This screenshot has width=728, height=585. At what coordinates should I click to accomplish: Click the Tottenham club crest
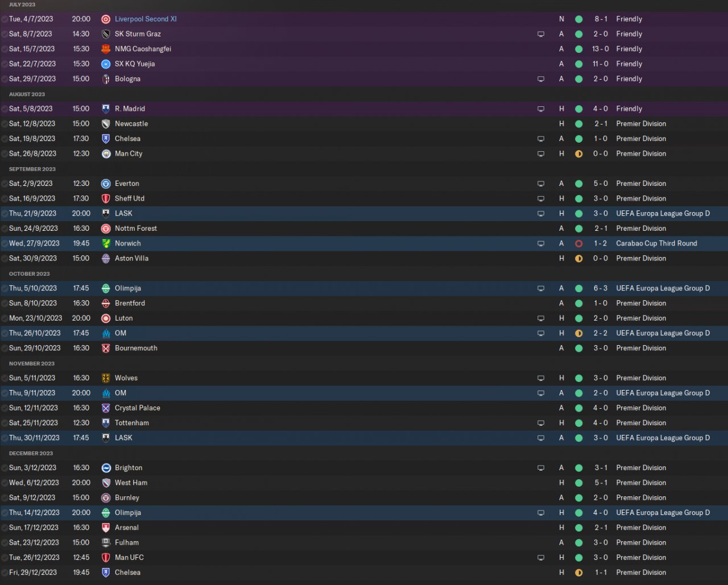[106, 423]
